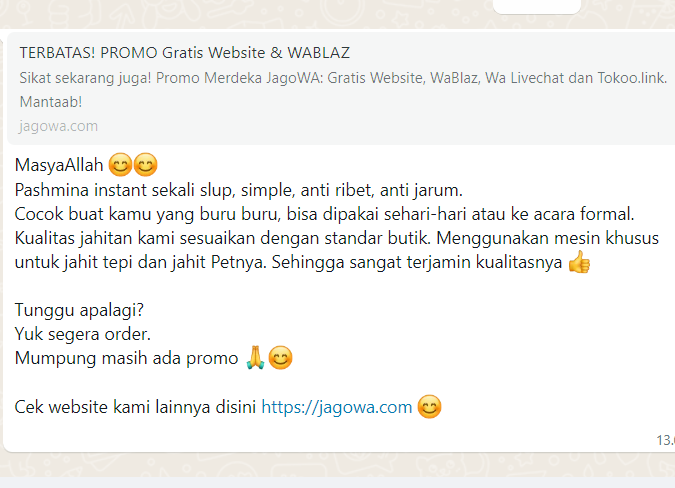Click the white bubble at top of chat
The image size is (675, 488).
tap(537, 7)
